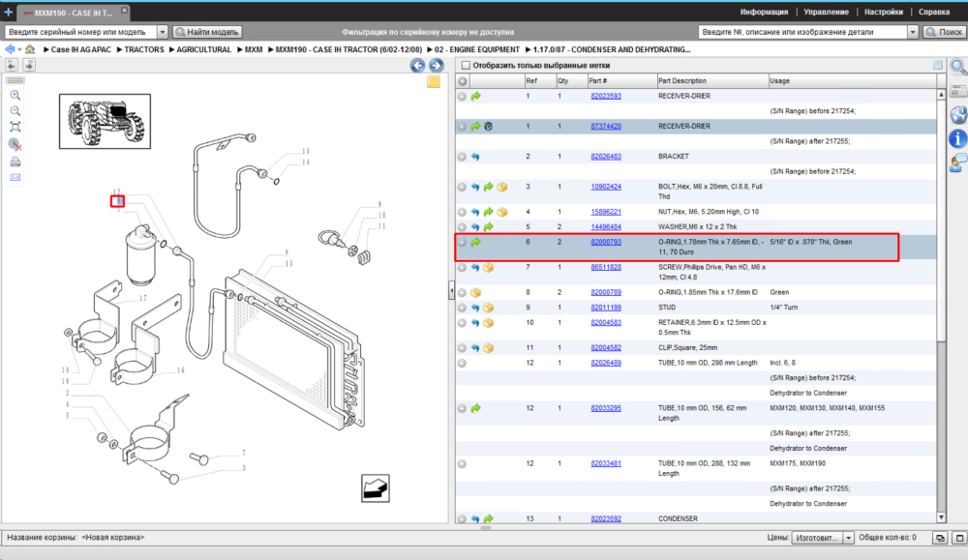
Task: Click green arrow for WASHER 14496404
Action: (x=488, y=227)
